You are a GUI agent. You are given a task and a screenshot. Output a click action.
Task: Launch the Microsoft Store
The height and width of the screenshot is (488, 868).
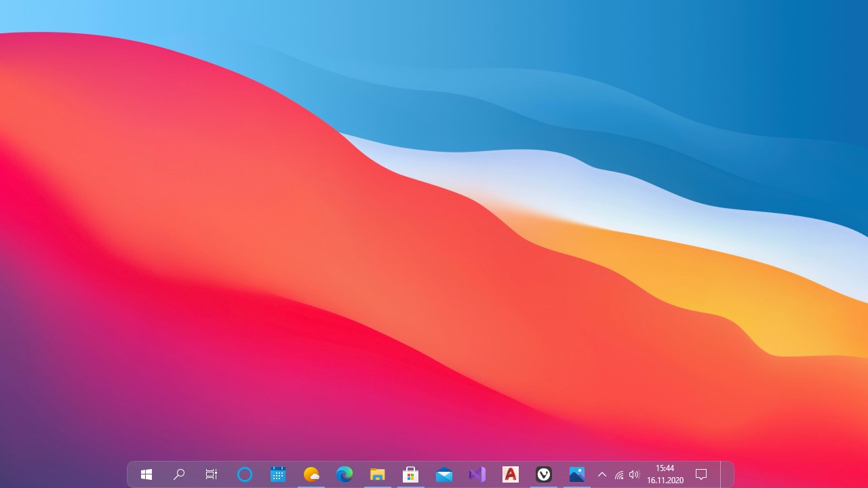[411, 474]
